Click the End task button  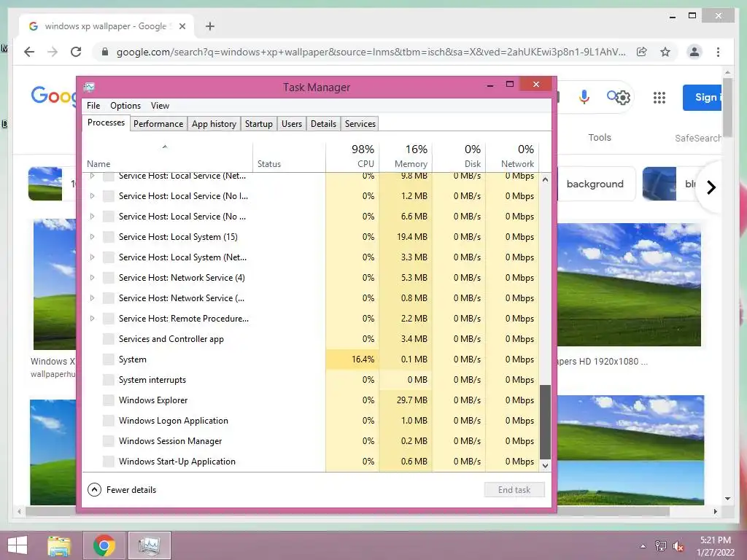514,490
